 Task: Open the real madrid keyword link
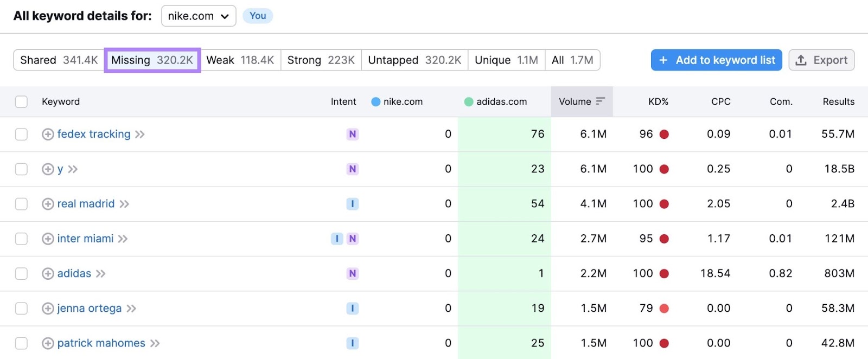[86, 204]
